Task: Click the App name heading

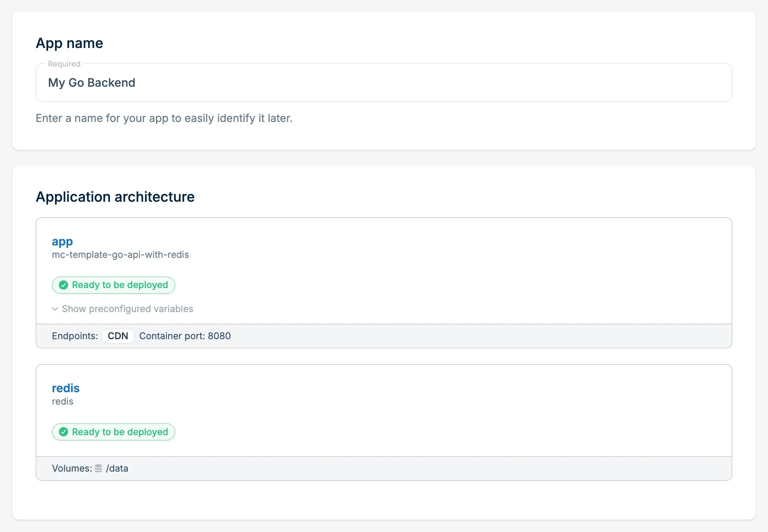Action: [x=69, y=43]
